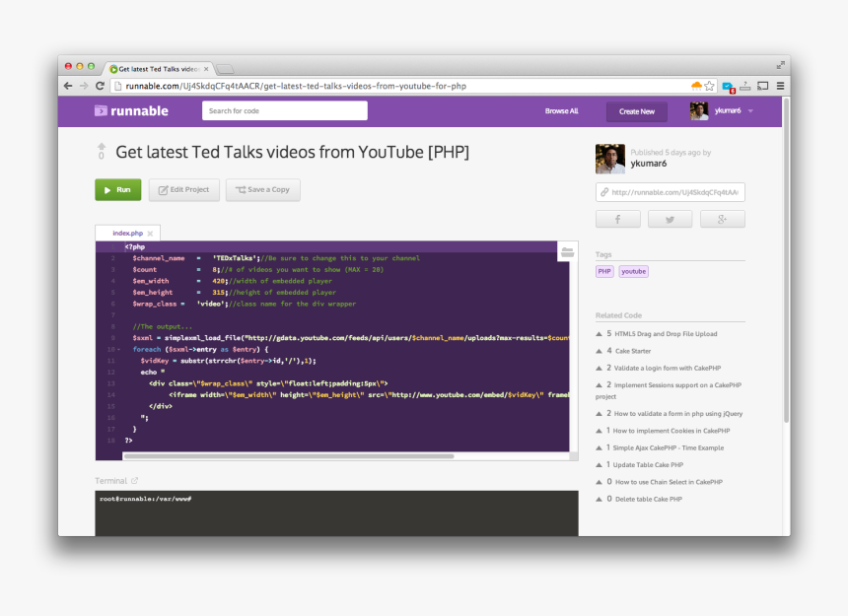The image size is (848, 616).
Task: Upvote Update Table Cake PHP
Action: coord(599,465)
